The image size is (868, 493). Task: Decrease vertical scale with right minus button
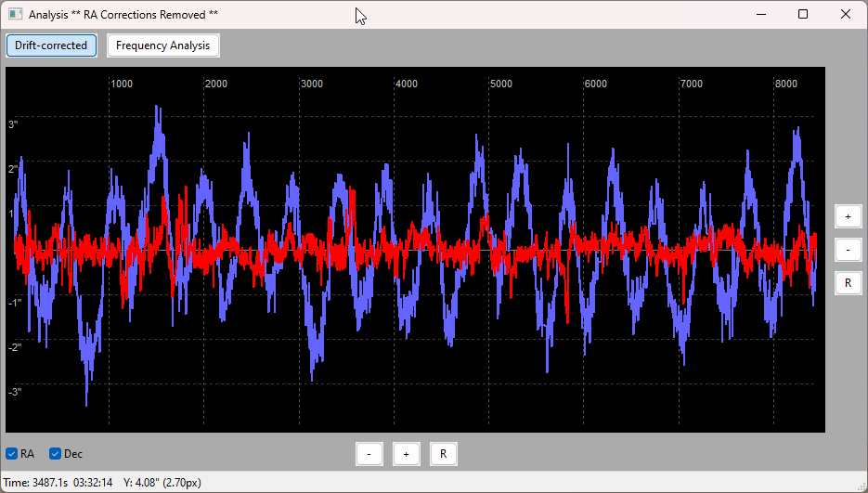(x=849, y=250)
